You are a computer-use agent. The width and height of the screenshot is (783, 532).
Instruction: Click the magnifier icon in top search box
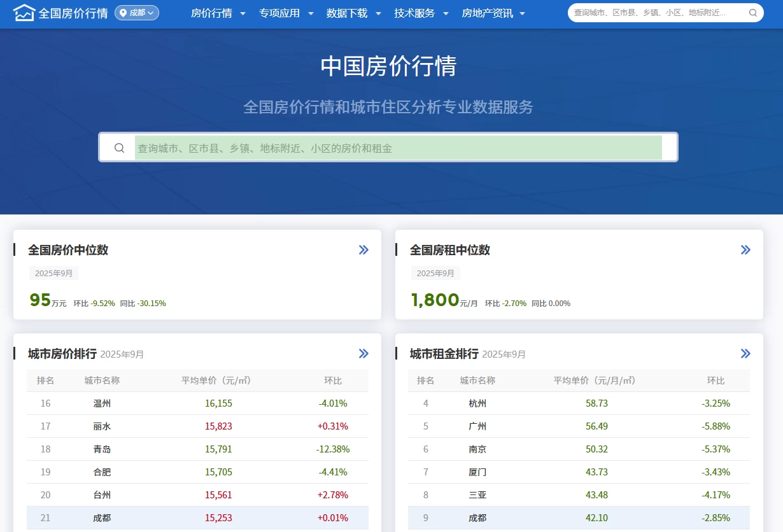pyautogui.click(x=753, y=13)
